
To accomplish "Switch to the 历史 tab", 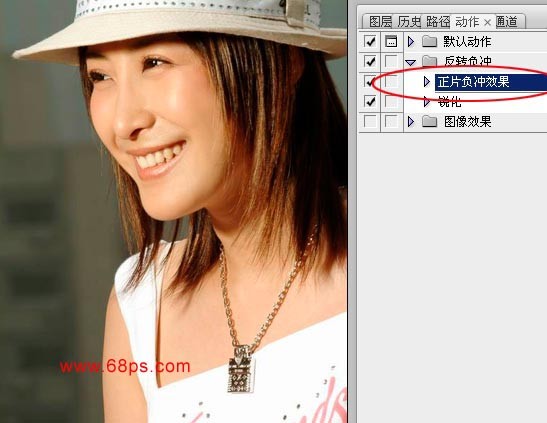I will (409, 22).
